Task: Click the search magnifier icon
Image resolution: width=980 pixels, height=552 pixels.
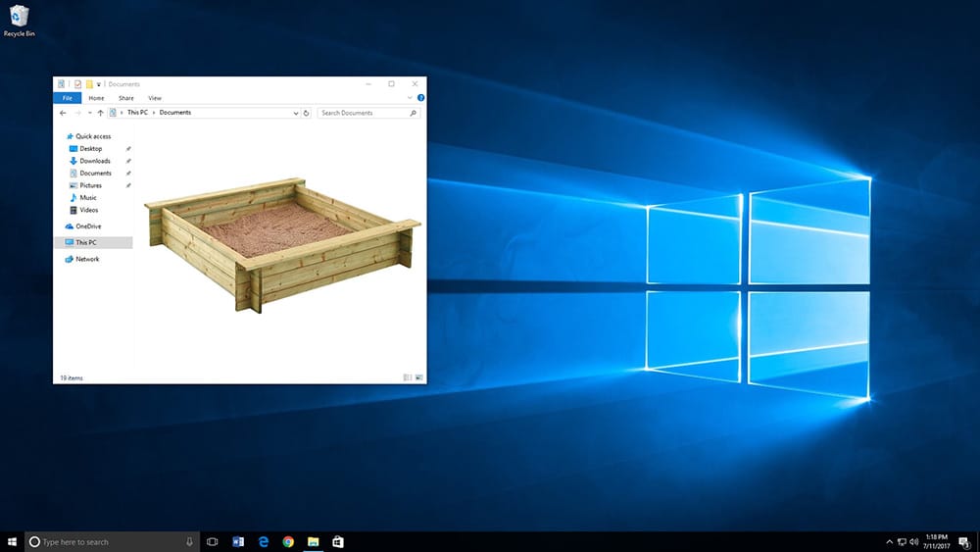Action: coord(413,113)
